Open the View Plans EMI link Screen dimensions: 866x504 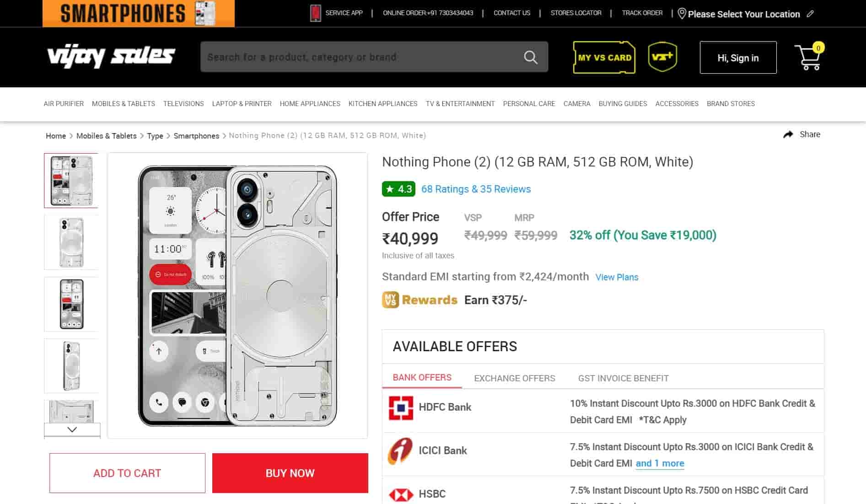(617, 277)
